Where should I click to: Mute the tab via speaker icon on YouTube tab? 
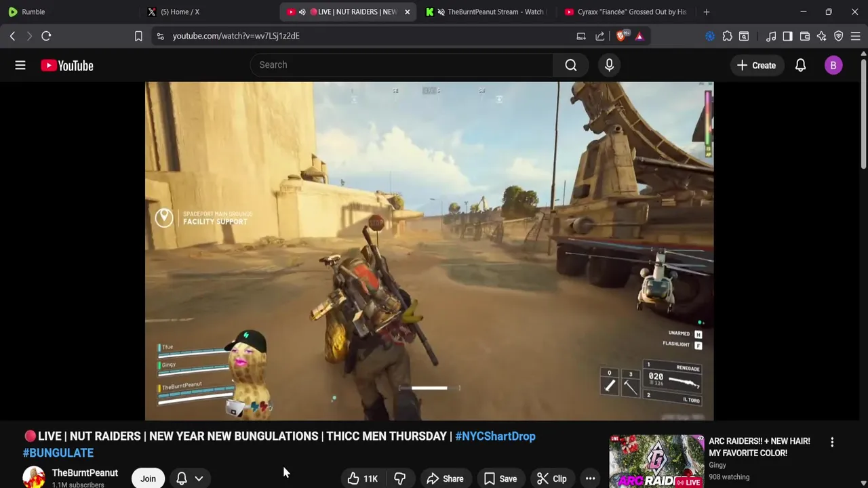click(x=302, y=12)
